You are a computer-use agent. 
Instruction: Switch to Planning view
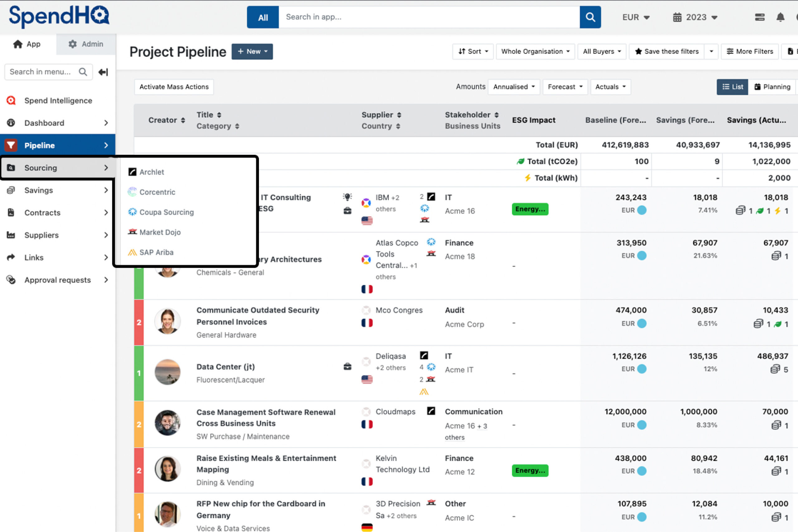pos(772,87)
